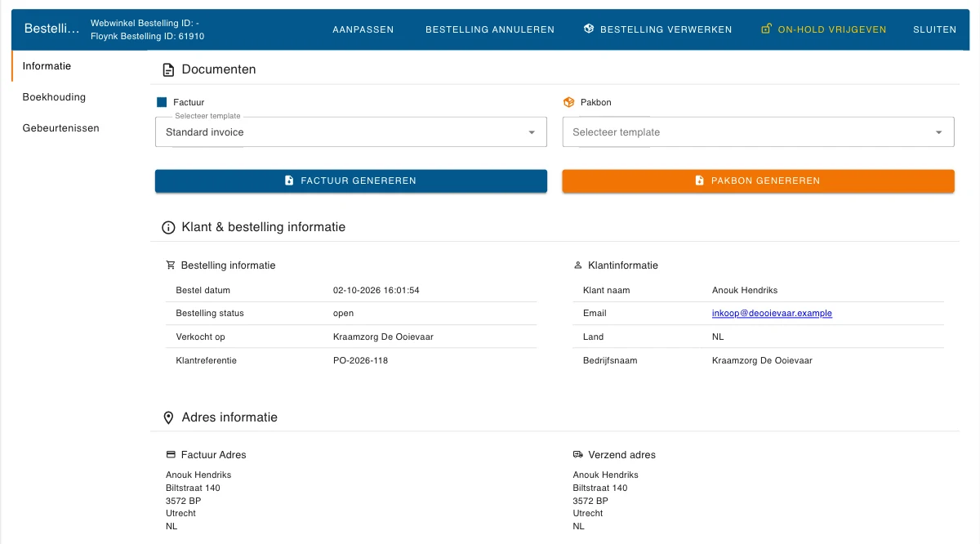The width and height of the screenshot is (980, 544).
Task: Click the PO-2026-118 klantreferentie value
Action: (x=361, y=360)
